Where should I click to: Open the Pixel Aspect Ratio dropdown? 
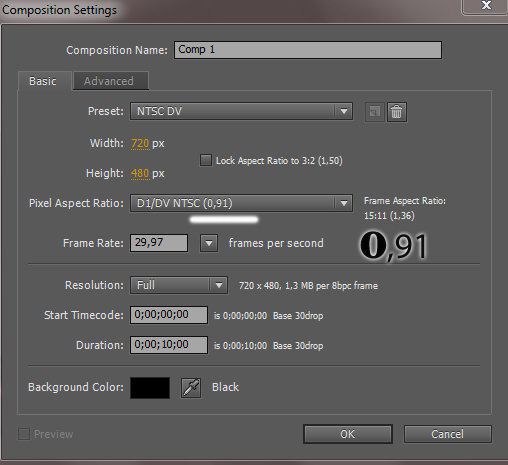(x=241, y=203)
